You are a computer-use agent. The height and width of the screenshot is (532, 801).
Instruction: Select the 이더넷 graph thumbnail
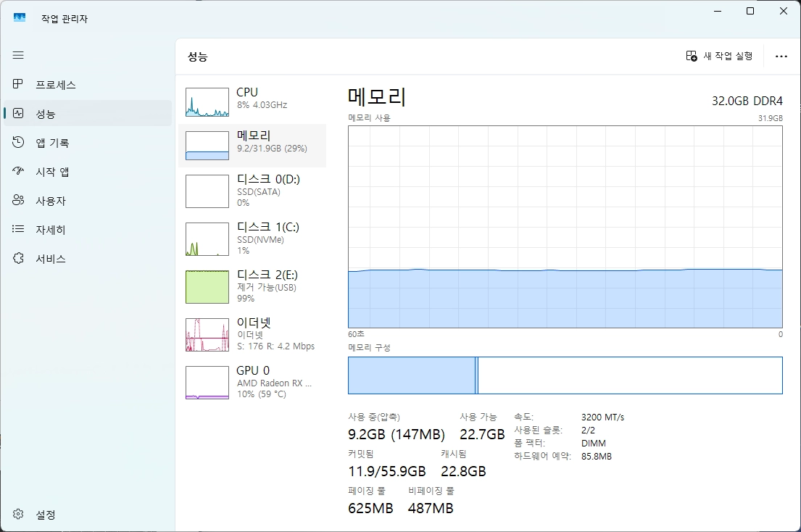click(x=207, y=335)
